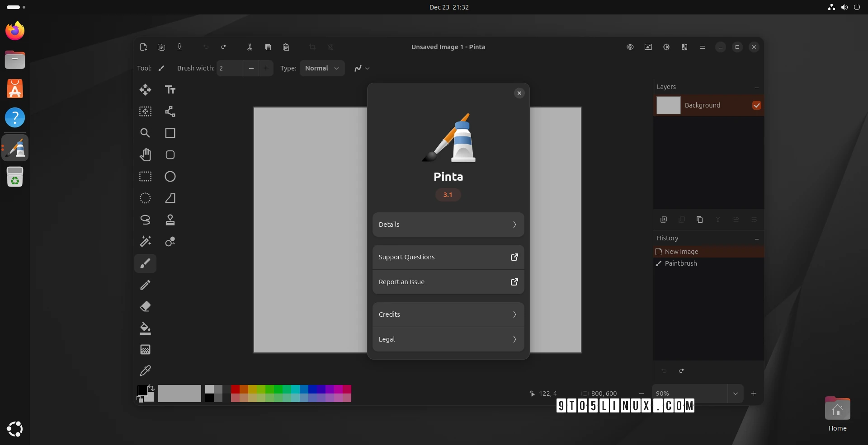Select the Zoom magnifier tool
This screenshot has width=868, height=445.
point(145,133)
